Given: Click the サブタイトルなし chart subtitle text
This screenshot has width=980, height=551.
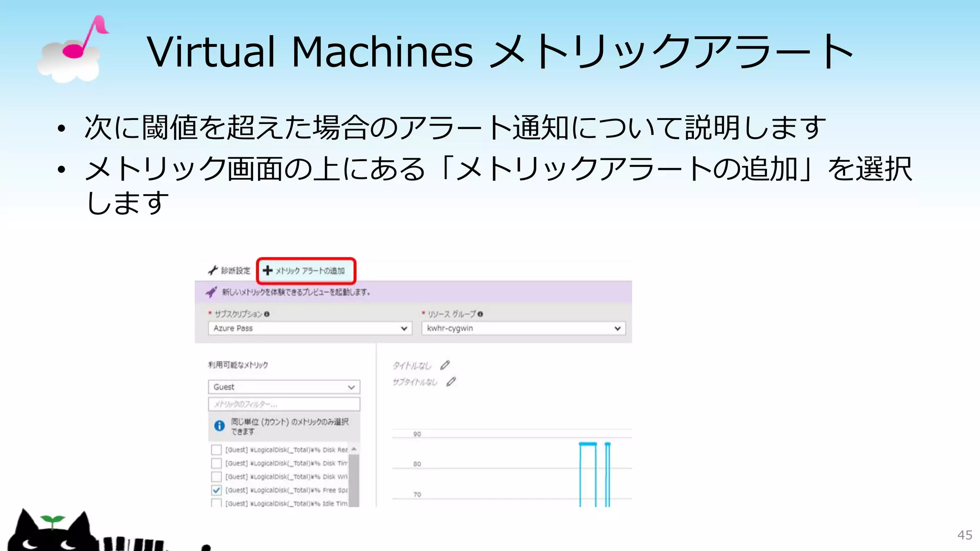Looking at the screenshot, I should coord(415,382).
